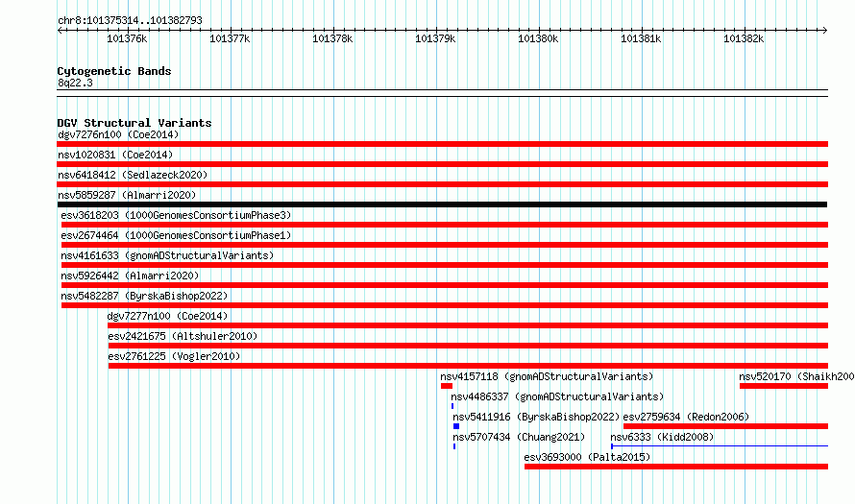Open esv2759634 (Redon2006) label
Screen dimensions: 855x504
pyautogui.click(x=686, y=417)
